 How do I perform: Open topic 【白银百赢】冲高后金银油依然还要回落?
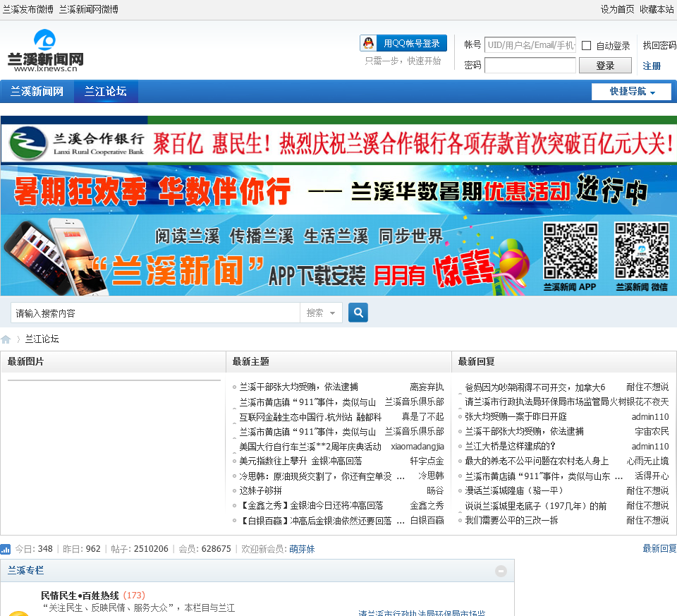pos(322,521)
